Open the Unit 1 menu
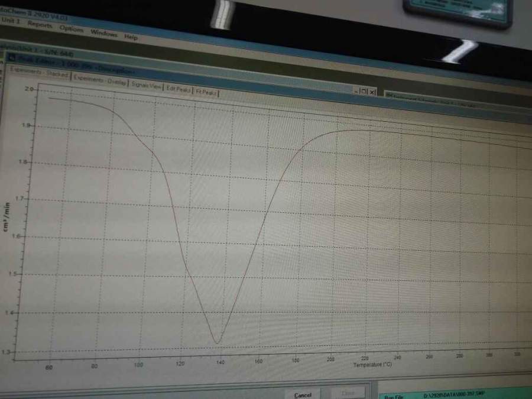Image resolution: width=532 pixels, height=399 pixels. click(x=10, y=21)
